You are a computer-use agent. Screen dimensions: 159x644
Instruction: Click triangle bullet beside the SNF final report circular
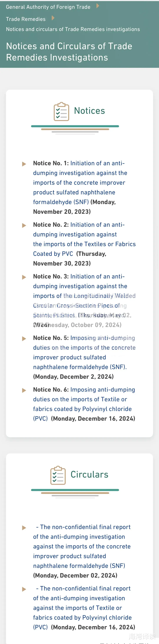(x=24, y=528)
